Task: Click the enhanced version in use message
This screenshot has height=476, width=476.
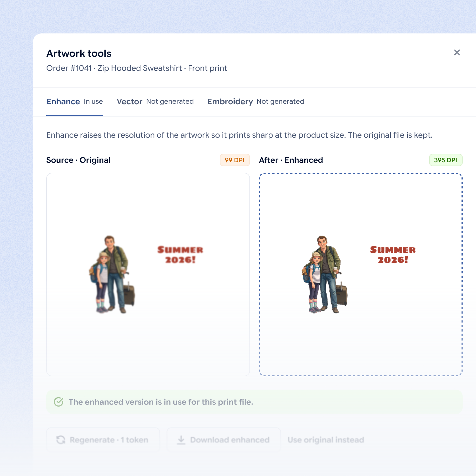Action: click(161, 402)
